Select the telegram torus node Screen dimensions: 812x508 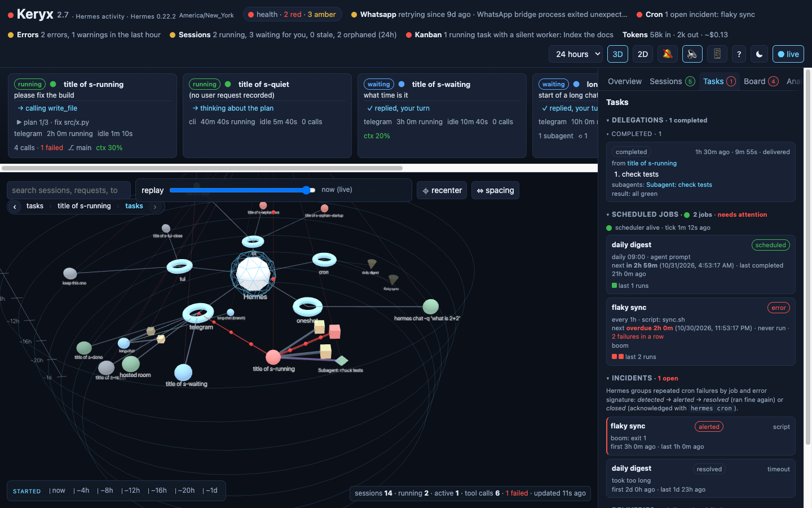pyautogui.click(x=198, y=313)
